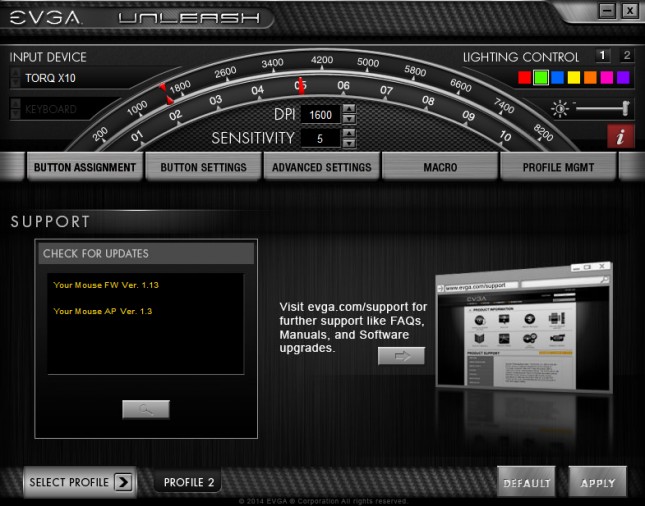The width and height of the screenshot is (645, 506).
Task: Open the red info icon
Action: 620,136
